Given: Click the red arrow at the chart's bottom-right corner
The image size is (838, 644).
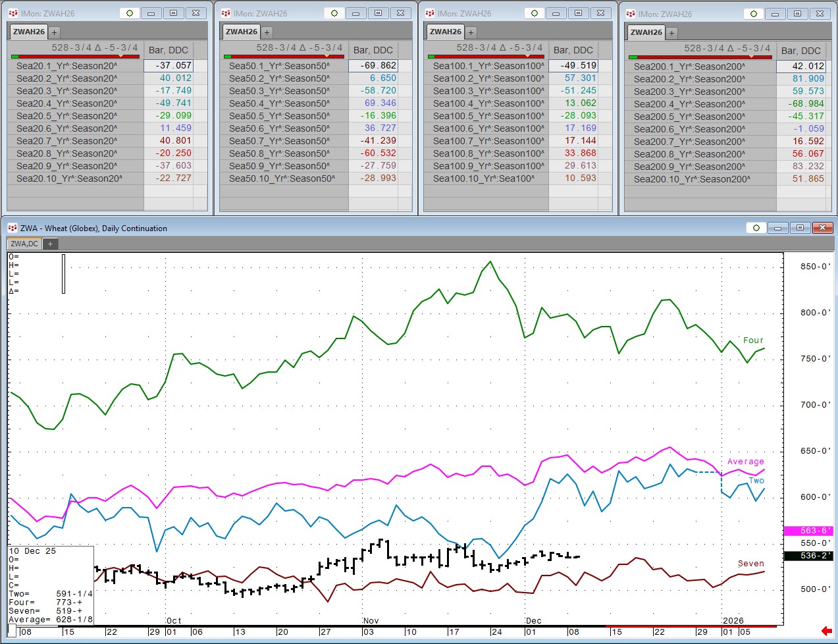Looking at the screenshot, I should tap(826, 631).
